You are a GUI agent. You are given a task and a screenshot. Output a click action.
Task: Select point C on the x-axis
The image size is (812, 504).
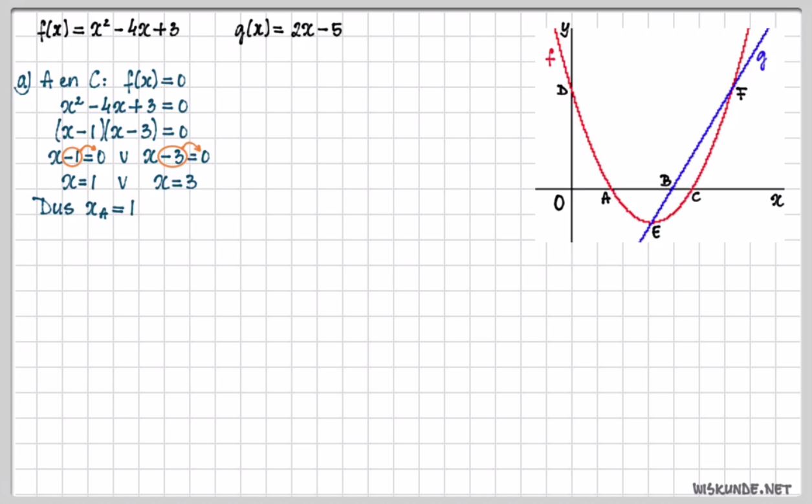click(690, 189)
